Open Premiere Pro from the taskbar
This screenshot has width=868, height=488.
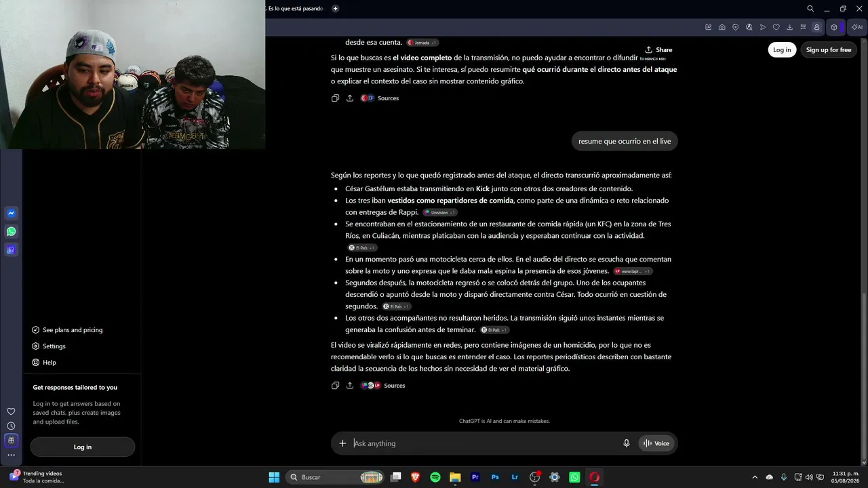tap(475, 477)
